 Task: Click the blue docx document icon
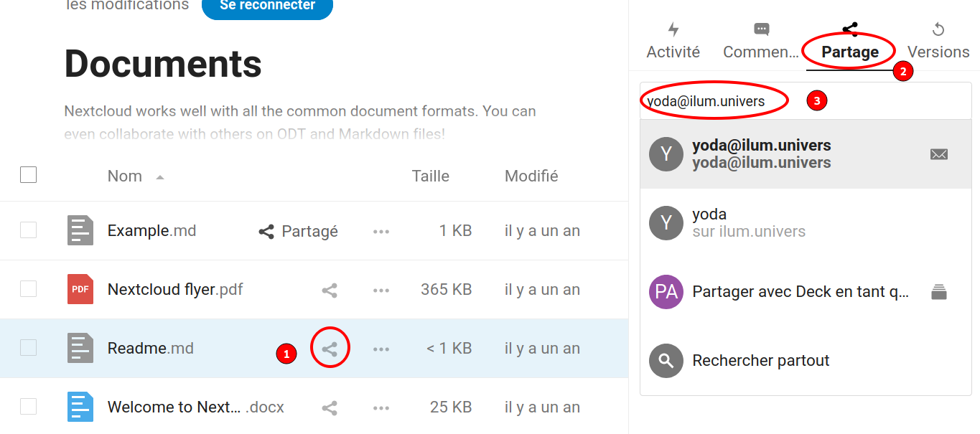point(80,407)
